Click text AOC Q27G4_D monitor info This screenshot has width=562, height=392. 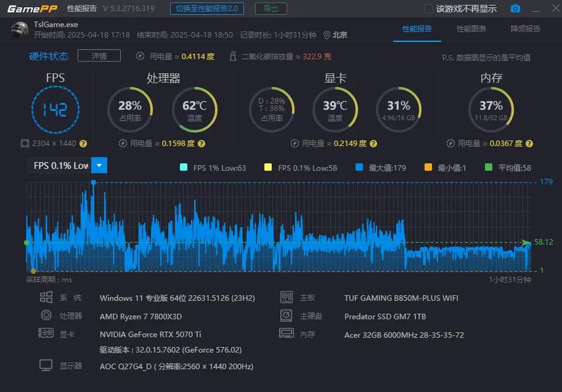177,367
